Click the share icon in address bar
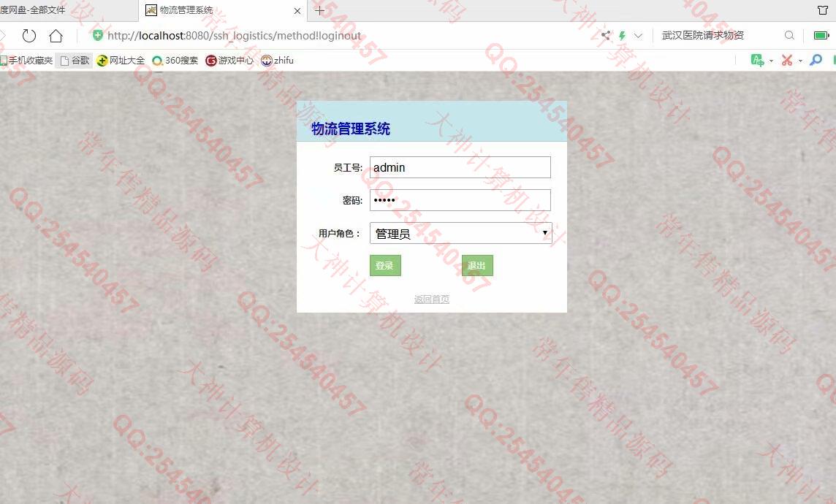836x504 pixels. (606, 35)
